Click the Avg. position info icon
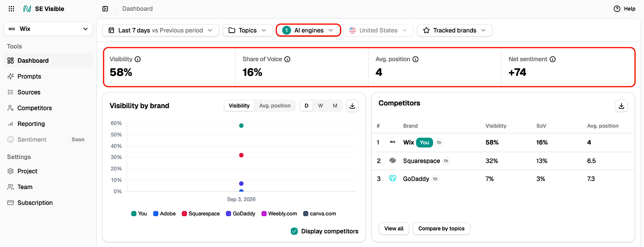The image size is (644, 247). (416, 59)
